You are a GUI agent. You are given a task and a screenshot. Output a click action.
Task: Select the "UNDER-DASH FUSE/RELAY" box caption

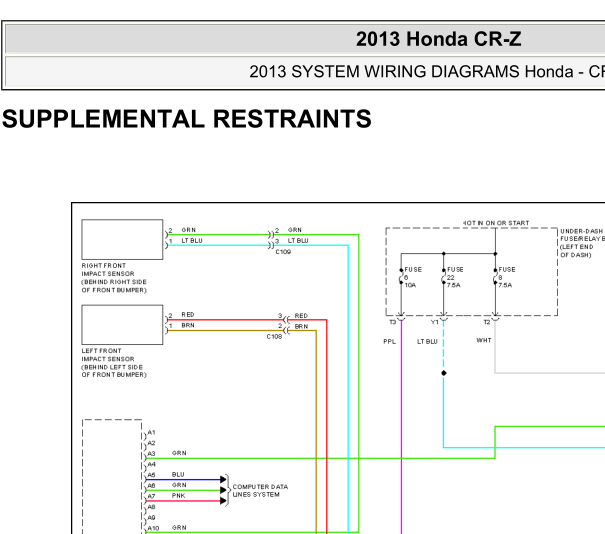click(582, 243)
